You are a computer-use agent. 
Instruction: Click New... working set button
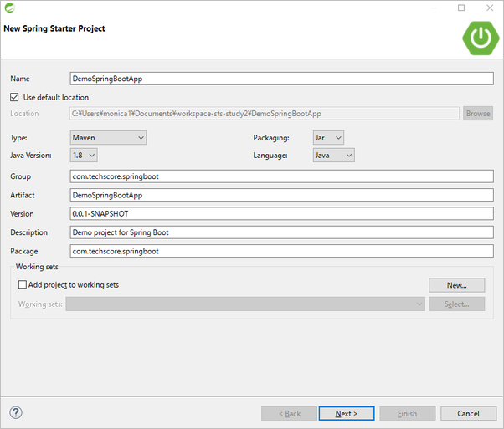pyautogui.click(x=456, y=285)
